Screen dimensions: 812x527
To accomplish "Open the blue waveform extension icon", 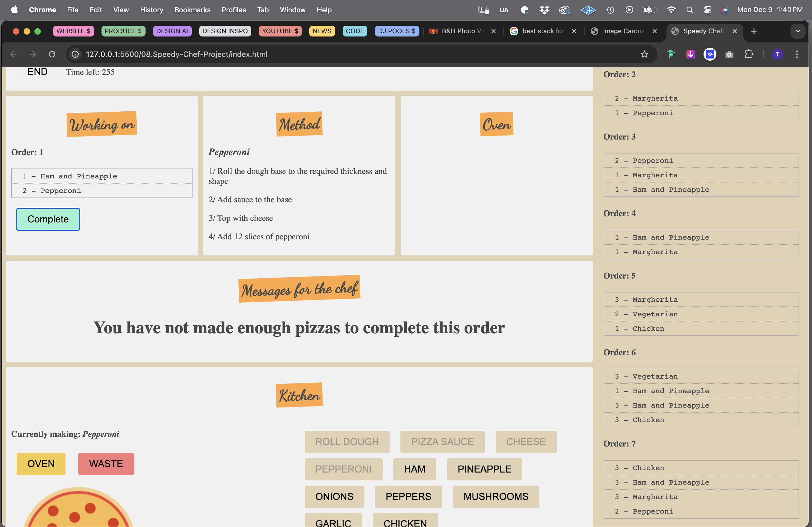I will coord(710,54).
